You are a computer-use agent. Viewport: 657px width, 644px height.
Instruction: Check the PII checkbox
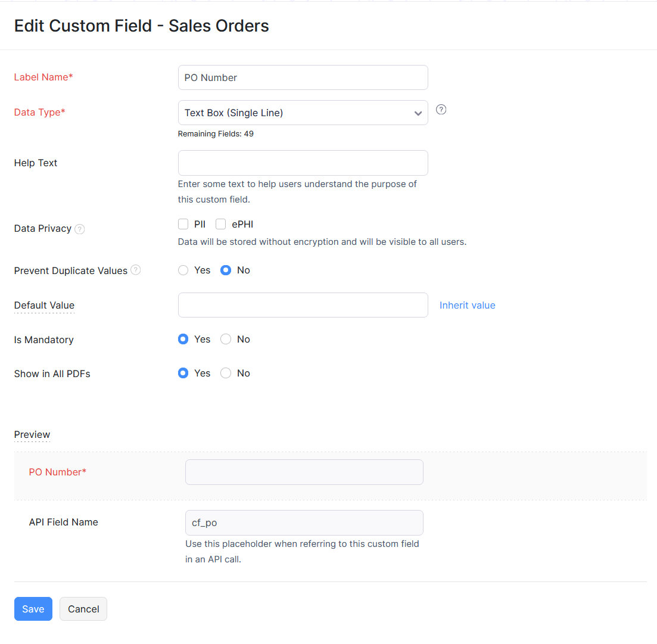point(183,225)
